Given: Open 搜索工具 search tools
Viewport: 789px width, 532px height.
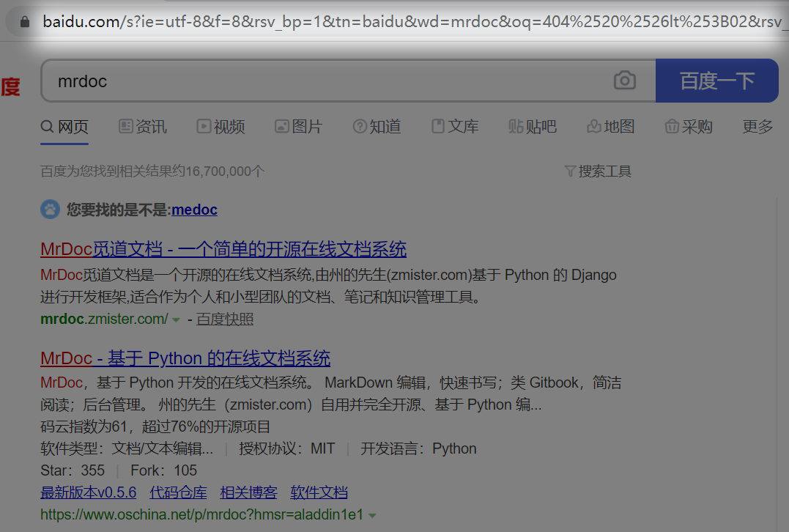Looking at the screenshot, I should (604, 171).
